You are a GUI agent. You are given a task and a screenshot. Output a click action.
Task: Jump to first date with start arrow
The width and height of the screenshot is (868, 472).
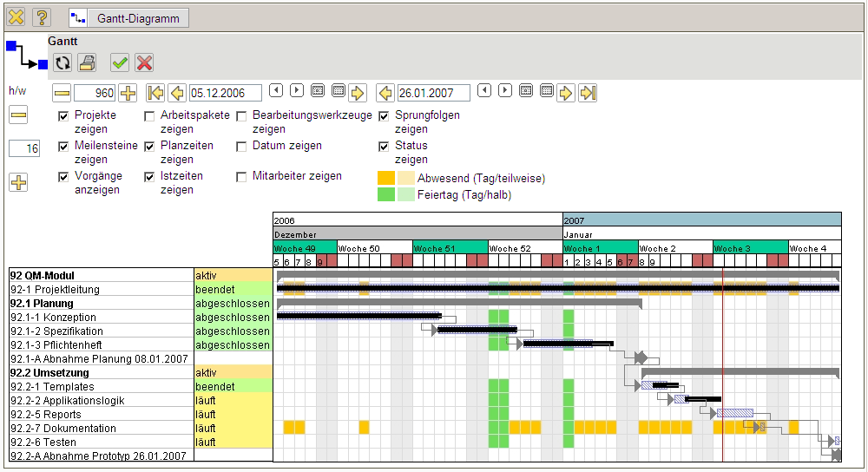155,93
